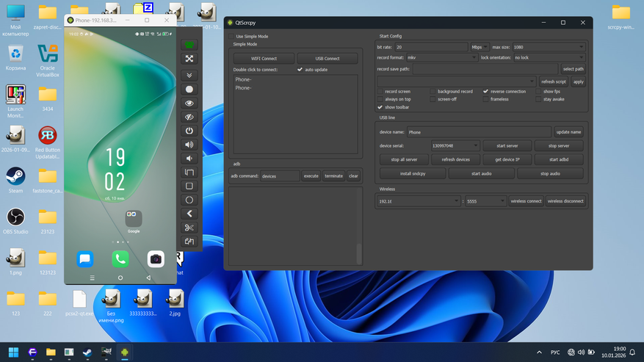Image resolution: width=644 pixels, height=362 pixels.
Task: Click the scissors screenshot icon
Action: point(189,228)
